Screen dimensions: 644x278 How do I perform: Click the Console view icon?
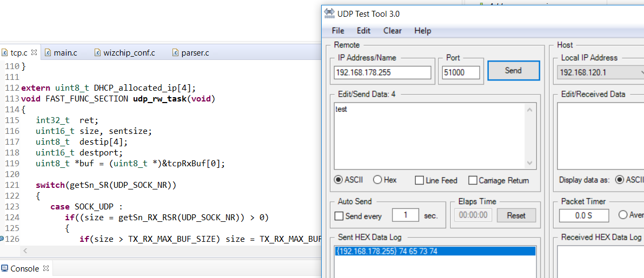click(4, 269)
